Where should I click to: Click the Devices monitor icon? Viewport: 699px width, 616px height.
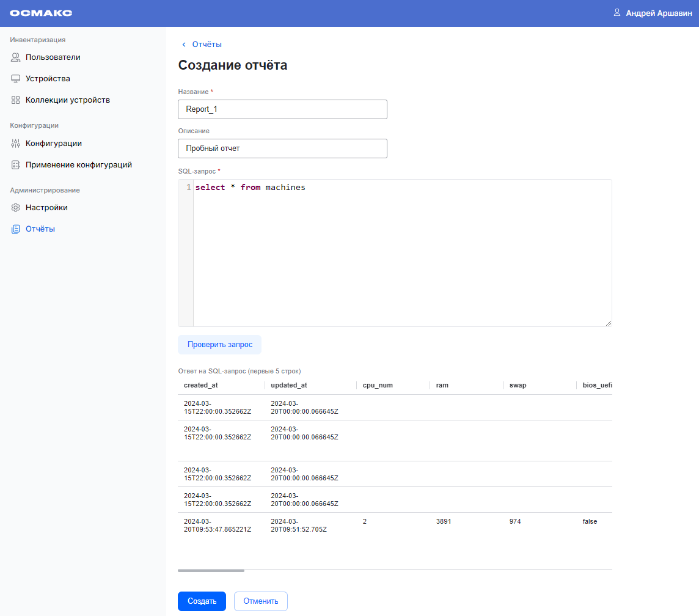pyautogui.click(x=16, y=79)
